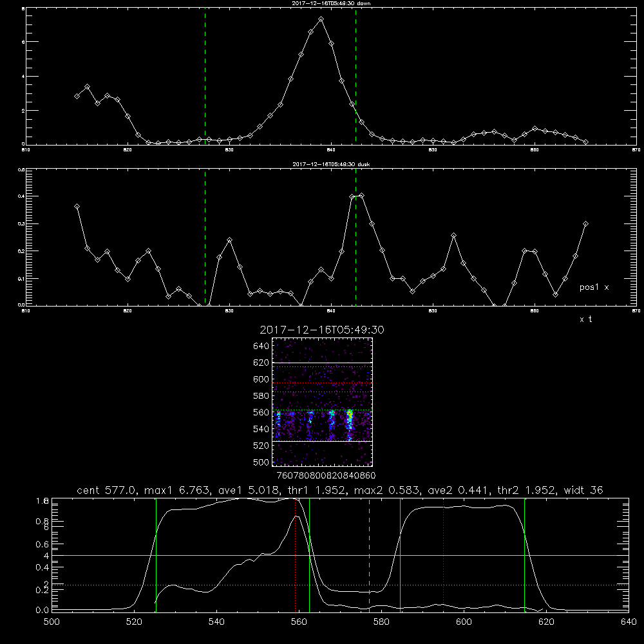Click the '0.6' label on bottom plot y-axis

(x=43, y=544)
